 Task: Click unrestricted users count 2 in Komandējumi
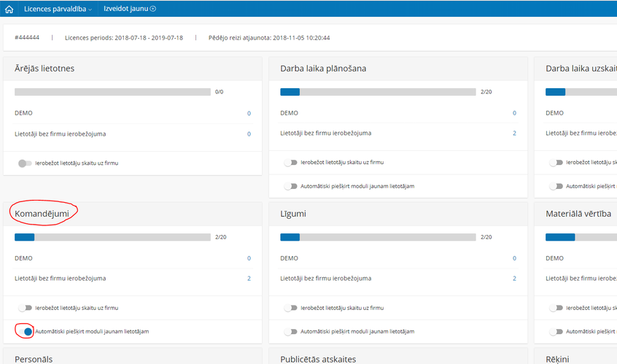click(249, 279)
